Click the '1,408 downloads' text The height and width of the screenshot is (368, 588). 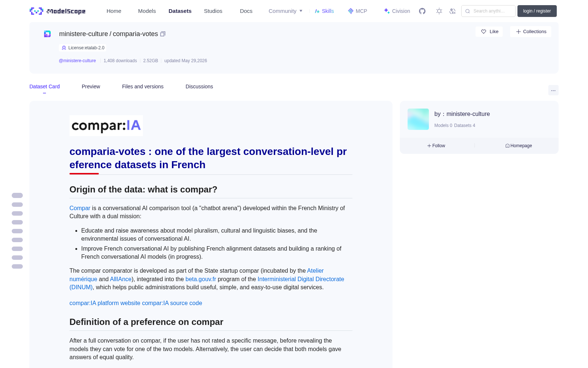tap(120, 61)
